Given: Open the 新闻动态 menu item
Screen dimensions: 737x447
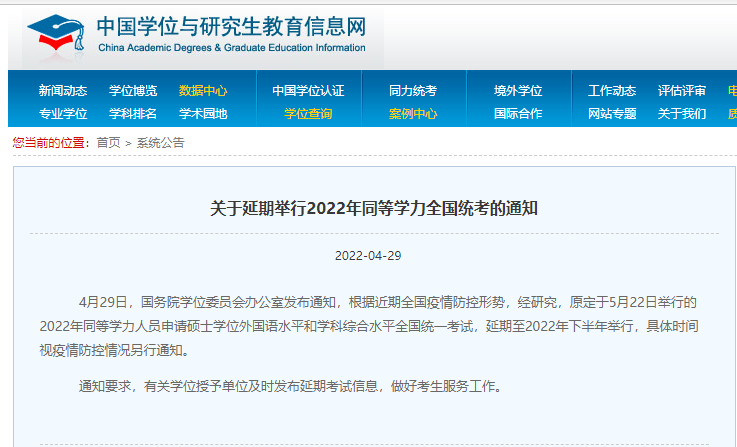Looking at the screenshot, I should [x=63, y=91].
